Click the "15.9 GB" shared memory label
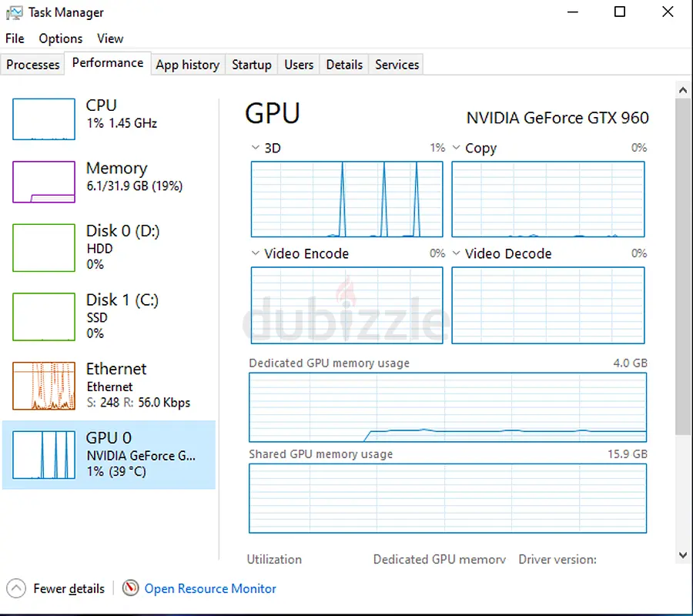Image resolution: width=693 pixels, height=616 pixels. 627,454
